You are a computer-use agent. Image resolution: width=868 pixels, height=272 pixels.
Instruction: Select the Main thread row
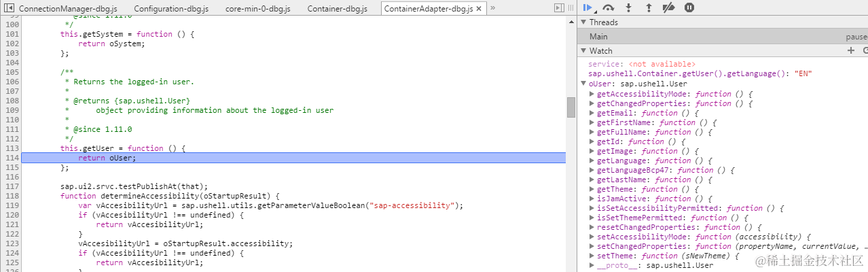click(723, 36)
